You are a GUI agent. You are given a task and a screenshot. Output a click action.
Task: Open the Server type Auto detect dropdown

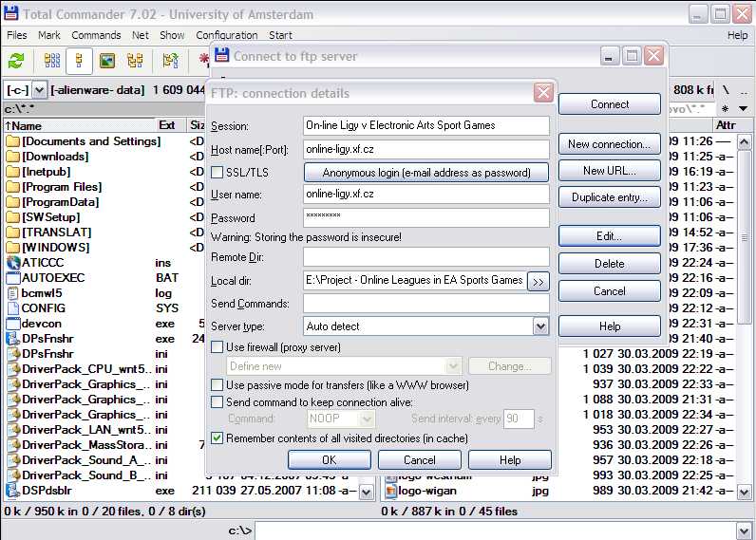(540, 326)
